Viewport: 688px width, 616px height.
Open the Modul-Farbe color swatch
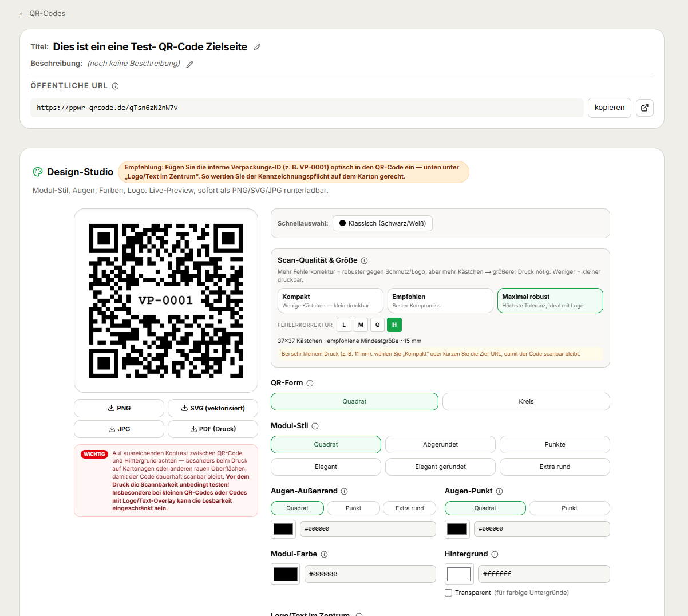[285, 574]
